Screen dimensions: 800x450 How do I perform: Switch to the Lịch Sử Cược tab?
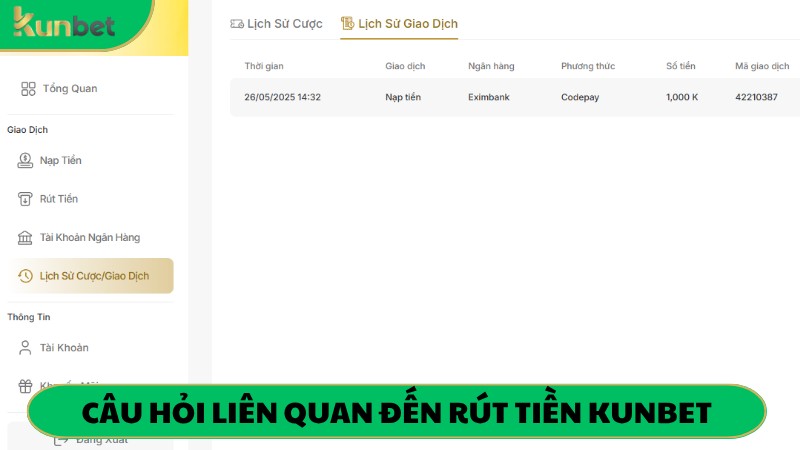point(277,23)
